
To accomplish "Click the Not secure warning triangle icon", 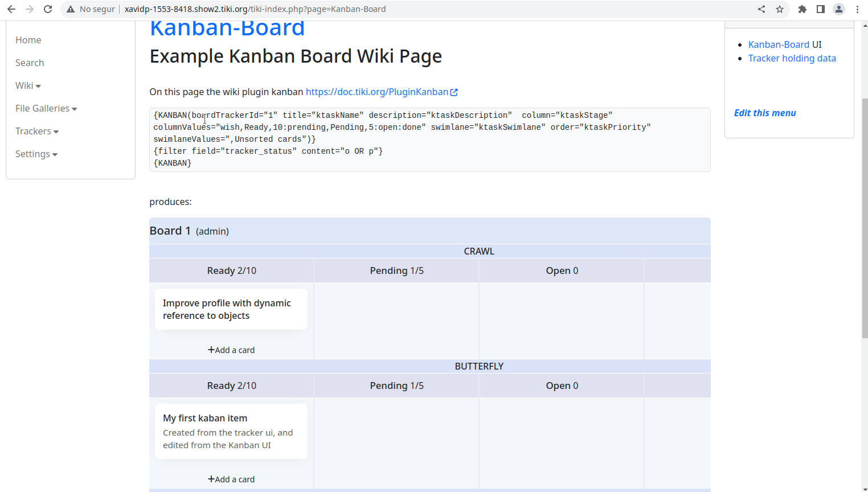I will tap(71, 9).
